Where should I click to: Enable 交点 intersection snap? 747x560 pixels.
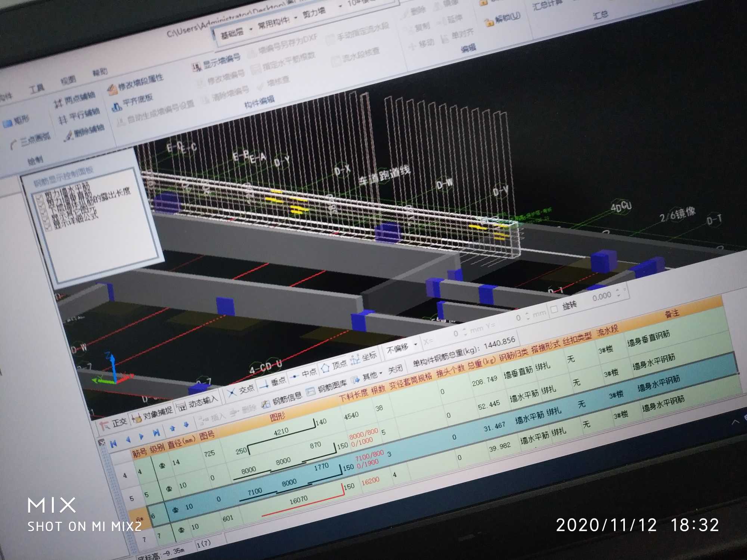(240, 391)
